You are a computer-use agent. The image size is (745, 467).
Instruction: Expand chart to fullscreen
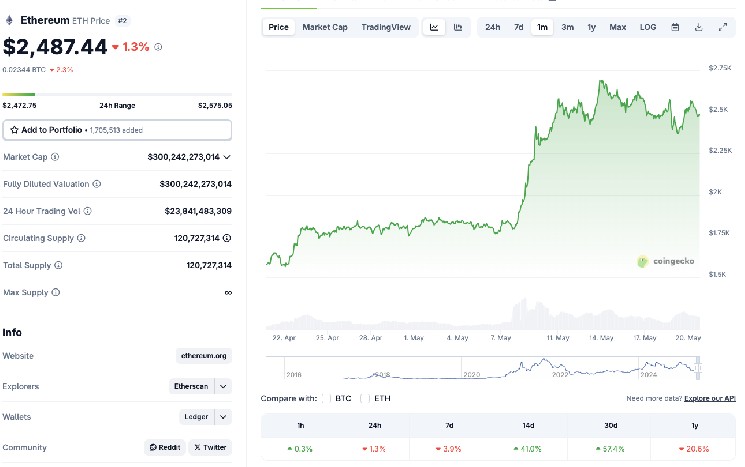pyautogui.click(x=722, y=27)
